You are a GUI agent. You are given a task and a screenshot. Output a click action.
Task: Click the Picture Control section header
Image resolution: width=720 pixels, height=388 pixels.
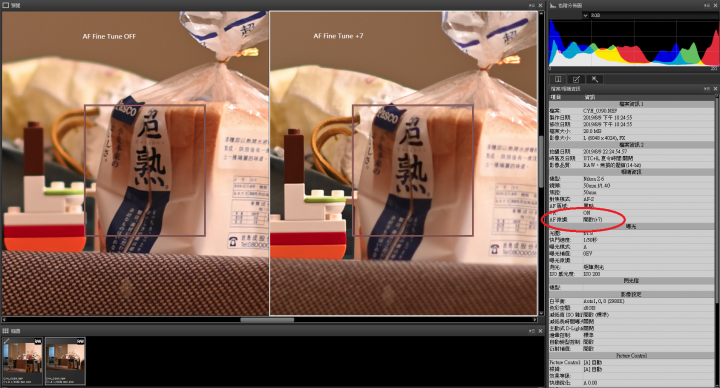tap(631, 355)
